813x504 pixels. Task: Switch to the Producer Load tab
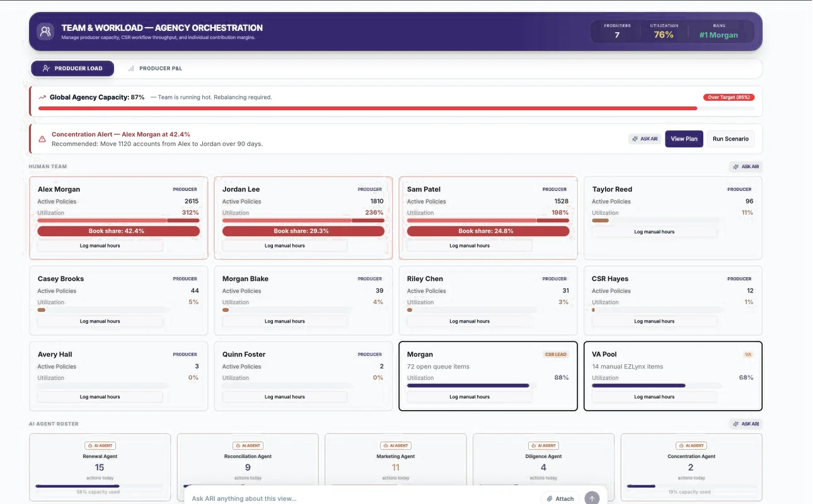click(x=72, y=68)
